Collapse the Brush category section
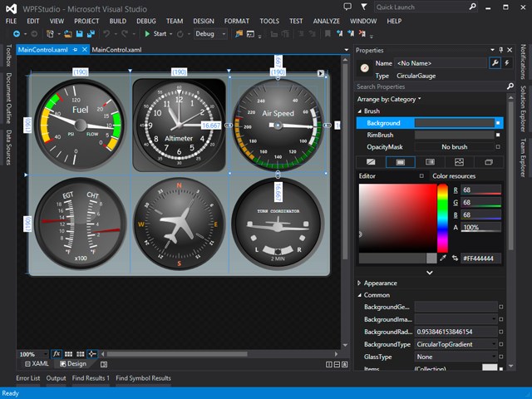The image size is (532, 399). click(x=360, y=111)
